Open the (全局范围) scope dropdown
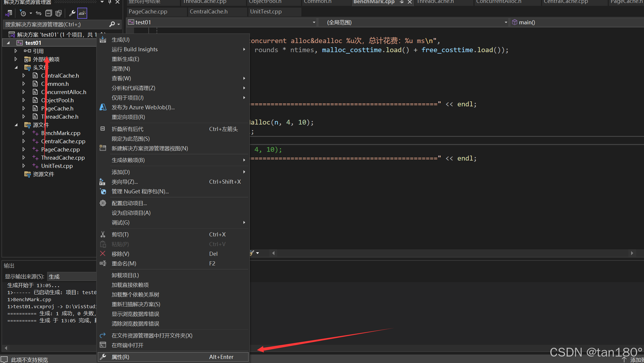 tap(506, 22)
